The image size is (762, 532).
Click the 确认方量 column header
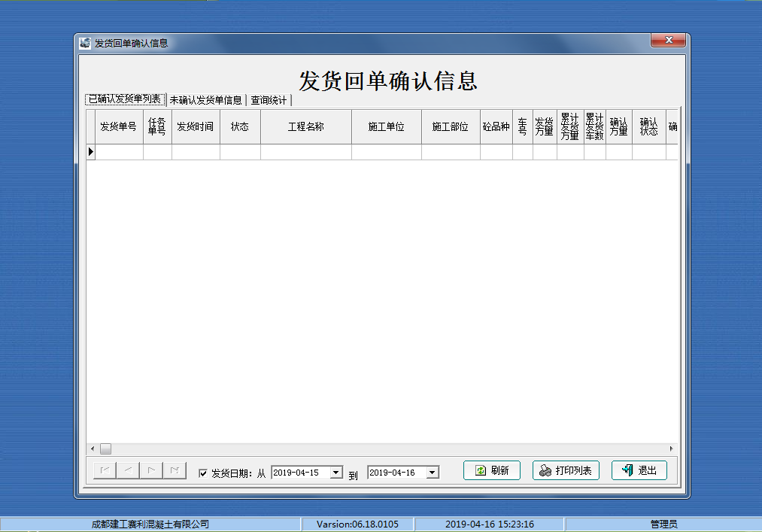pos(619,127)
